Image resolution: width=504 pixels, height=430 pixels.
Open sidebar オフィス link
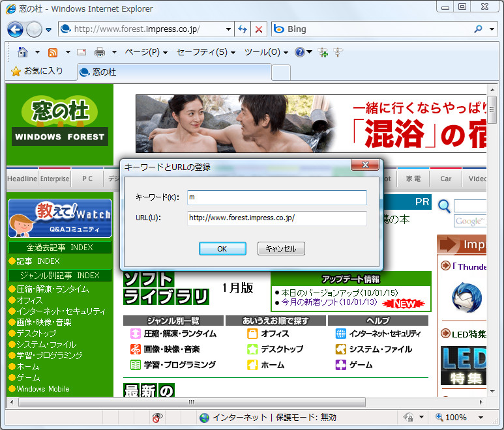(x=29, y=300)
